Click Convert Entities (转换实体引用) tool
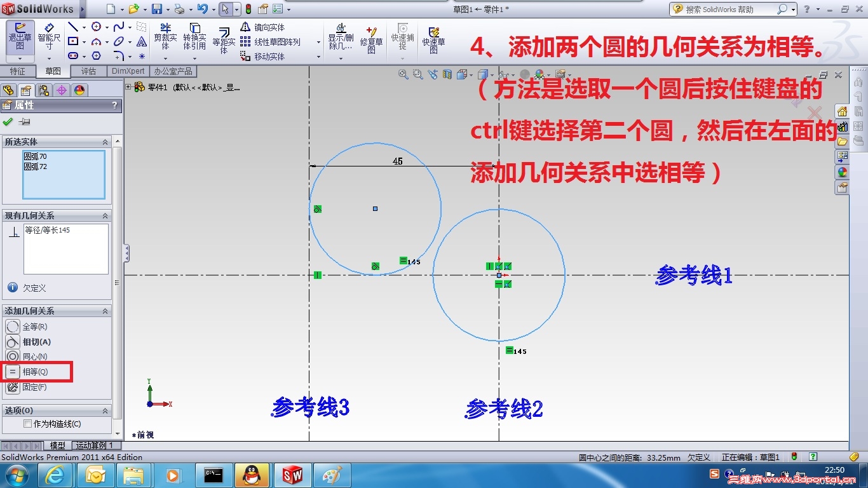868x488 pixels. pyautogui.click(x=194, y=37)
